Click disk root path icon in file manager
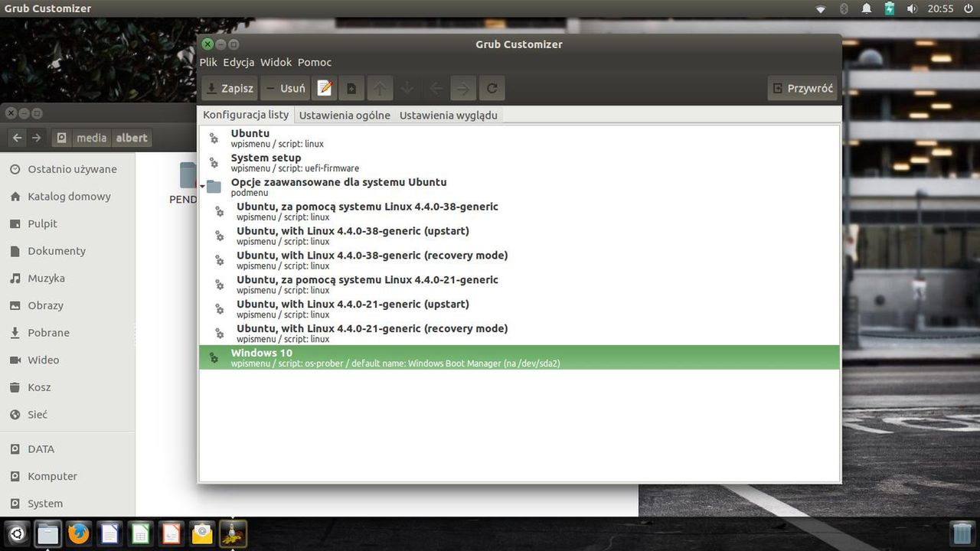Screen dimensions: 980x551 (x=62, y=138)
